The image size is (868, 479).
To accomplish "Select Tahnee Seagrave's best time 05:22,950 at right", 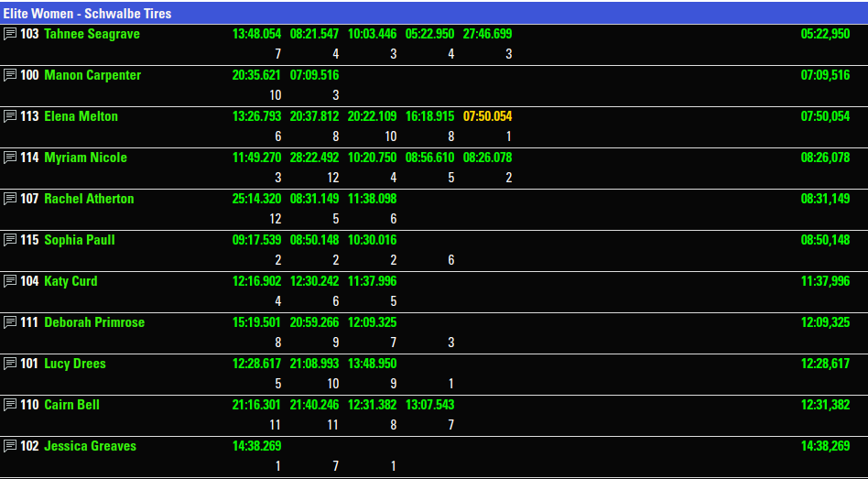I will pos(825,34).
